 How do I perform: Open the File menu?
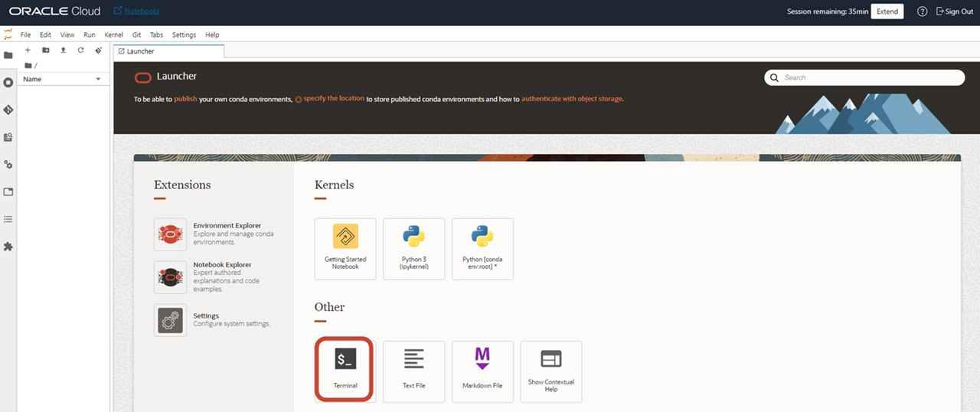(25, 34)
